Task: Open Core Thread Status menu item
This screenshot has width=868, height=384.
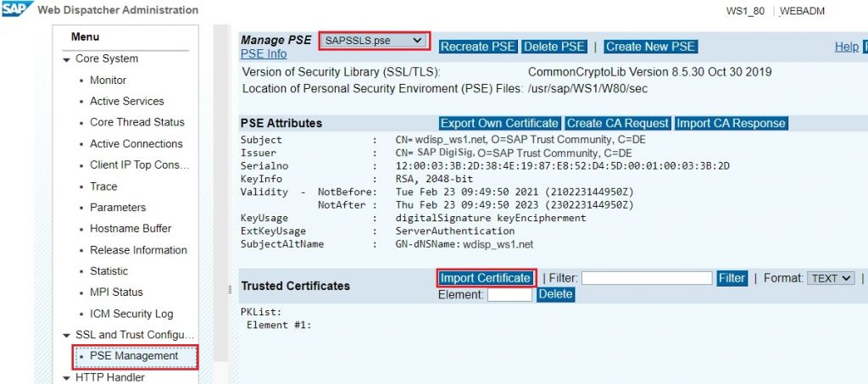Action: point(137,122)
